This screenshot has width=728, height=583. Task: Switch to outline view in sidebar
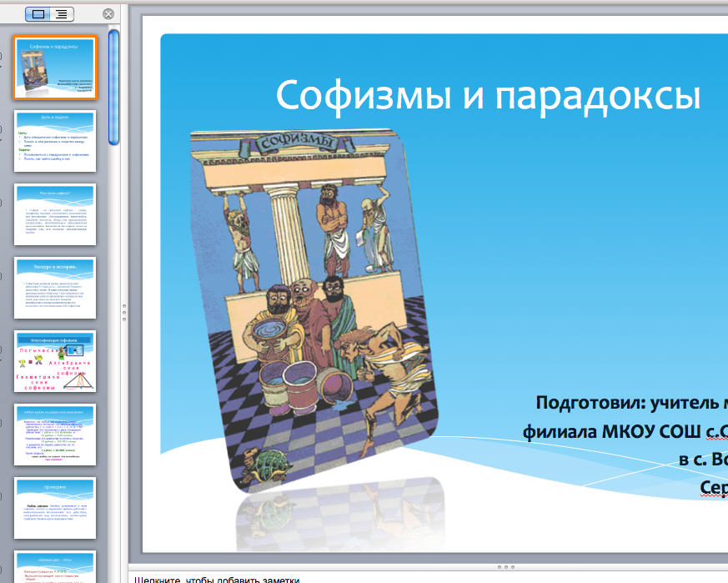click(61, 14)
